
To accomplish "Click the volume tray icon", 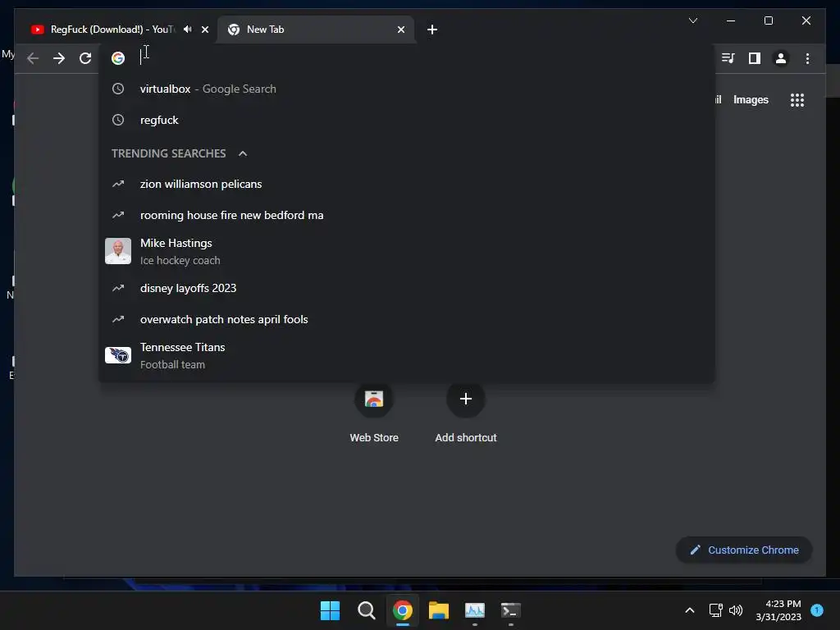I will pos(736,610).
